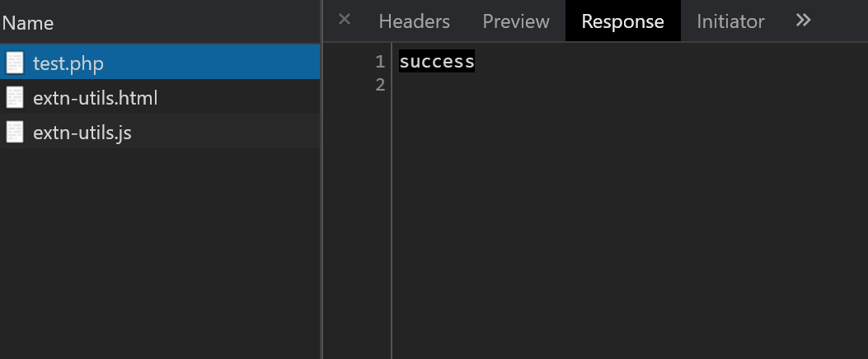The width and height of the screenshot is (868, 359).
Task: Show the Initiator tab
Action: tap(730, 21)
